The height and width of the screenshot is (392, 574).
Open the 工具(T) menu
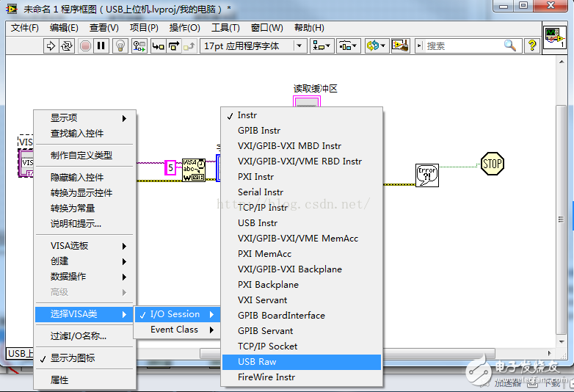(x=225, y=28)
